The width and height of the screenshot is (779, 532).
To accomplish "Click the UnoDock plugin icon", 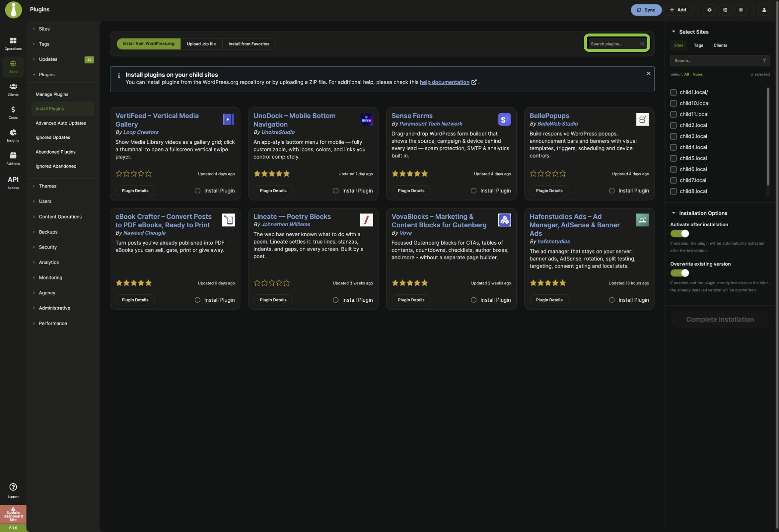I will tap(366, 119).
